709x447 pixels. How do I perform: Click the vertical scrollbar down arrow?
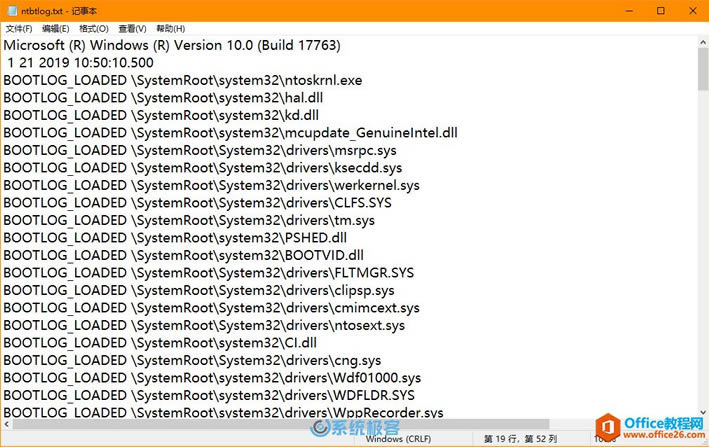703,412
